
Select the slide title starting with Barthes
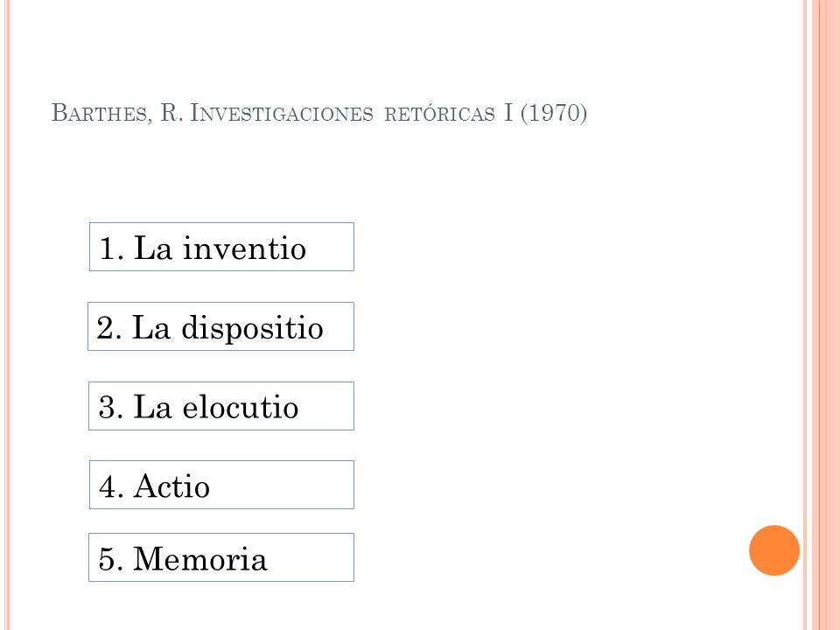tap(319, 113)
